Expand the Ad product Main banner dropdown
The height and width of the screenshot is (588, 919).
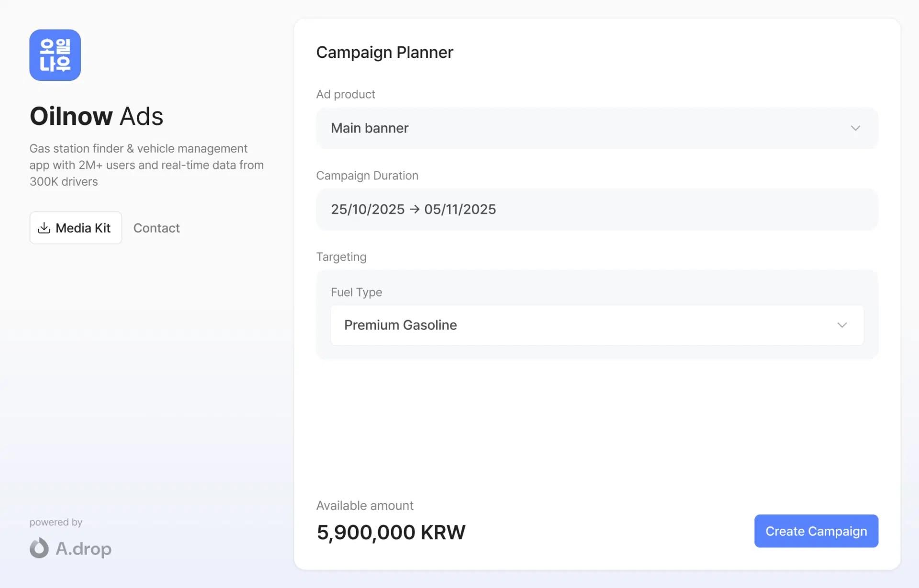597,128
